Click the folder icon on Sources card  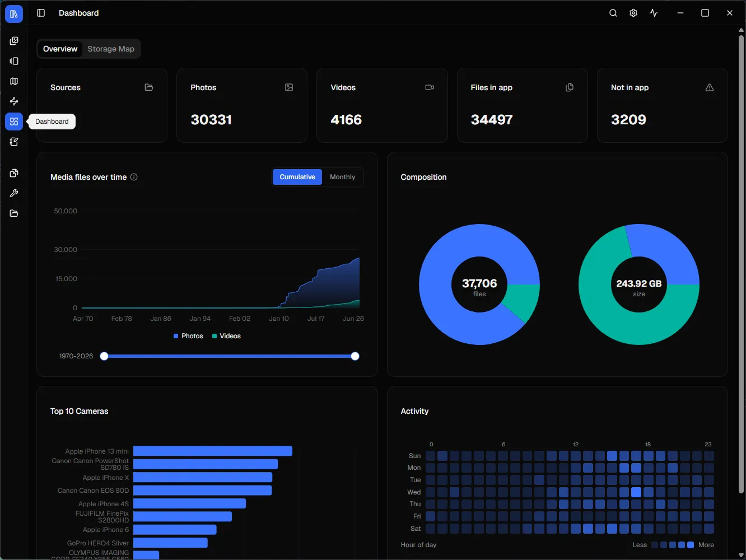coord(149,87)
